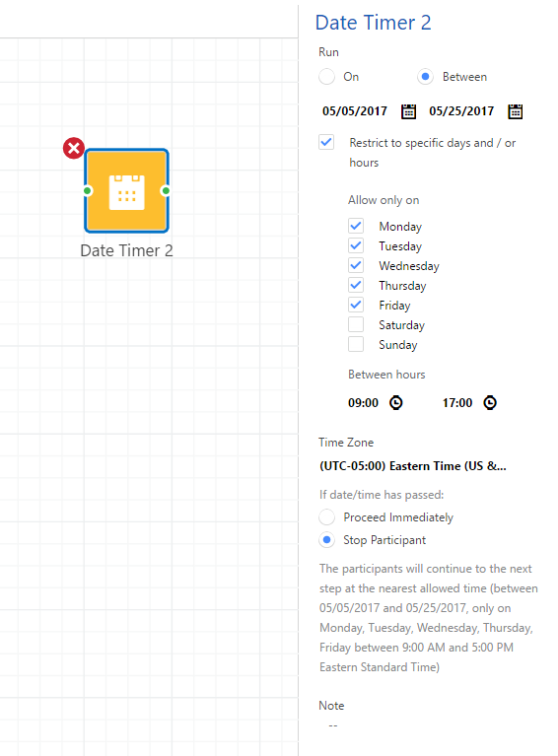
Task: Open the Eastern Time zone dropdown
Action: 413,466
